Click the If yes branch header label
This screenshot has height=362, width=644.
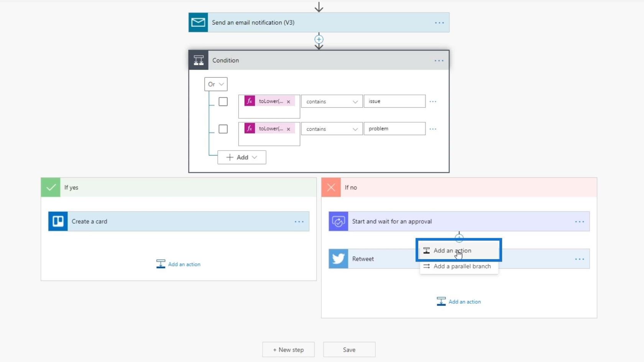pos(71,187)
